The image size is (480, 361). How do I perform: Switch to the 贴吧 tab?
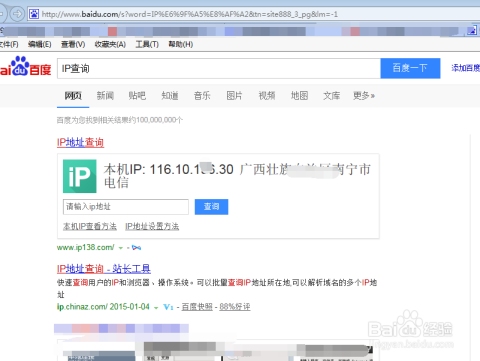[x=137, y=96]
